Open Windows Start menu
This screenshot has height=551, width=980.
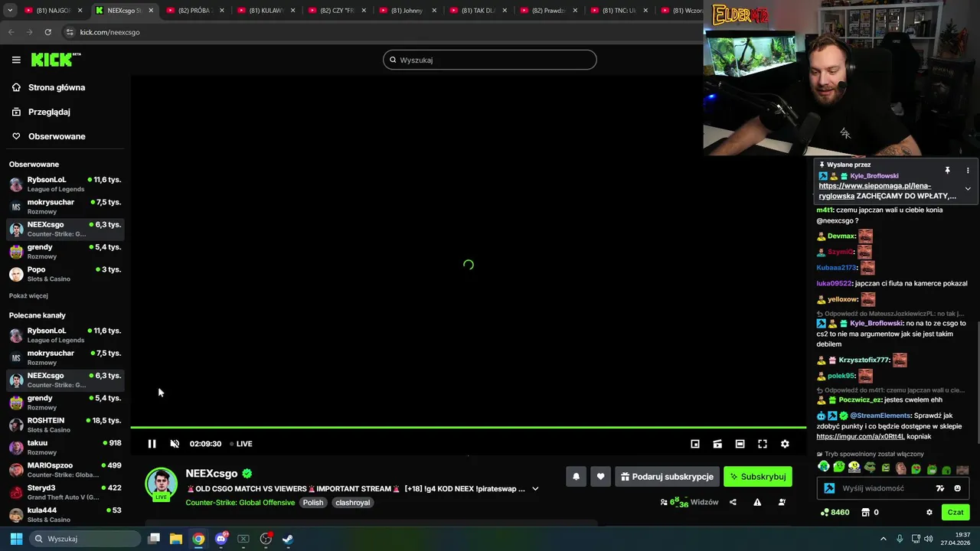pyautogui.click(x=16, y=539)
